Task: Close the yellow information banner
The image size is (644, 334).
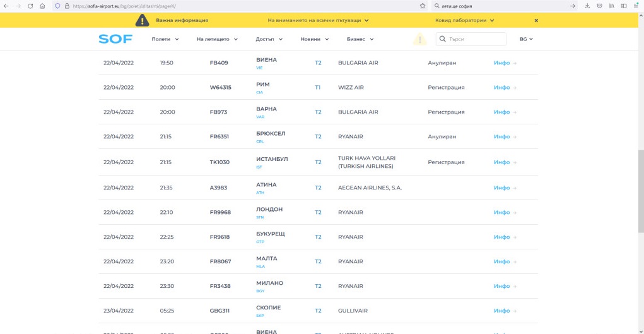Action: coord(536,20)
